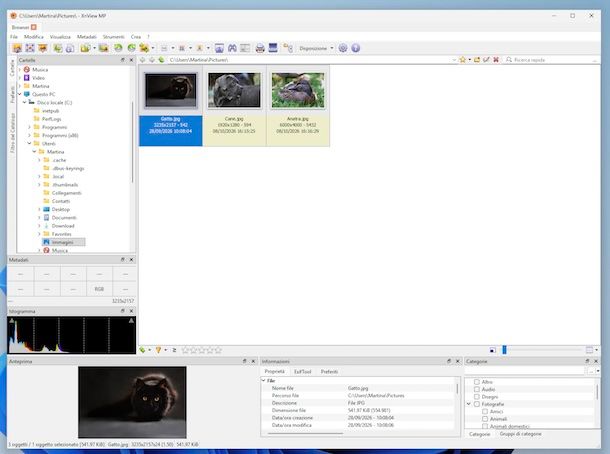610x454 pixels.
Task: Click the tag icon below thumbnails
Action: click(x=142, y=350)
